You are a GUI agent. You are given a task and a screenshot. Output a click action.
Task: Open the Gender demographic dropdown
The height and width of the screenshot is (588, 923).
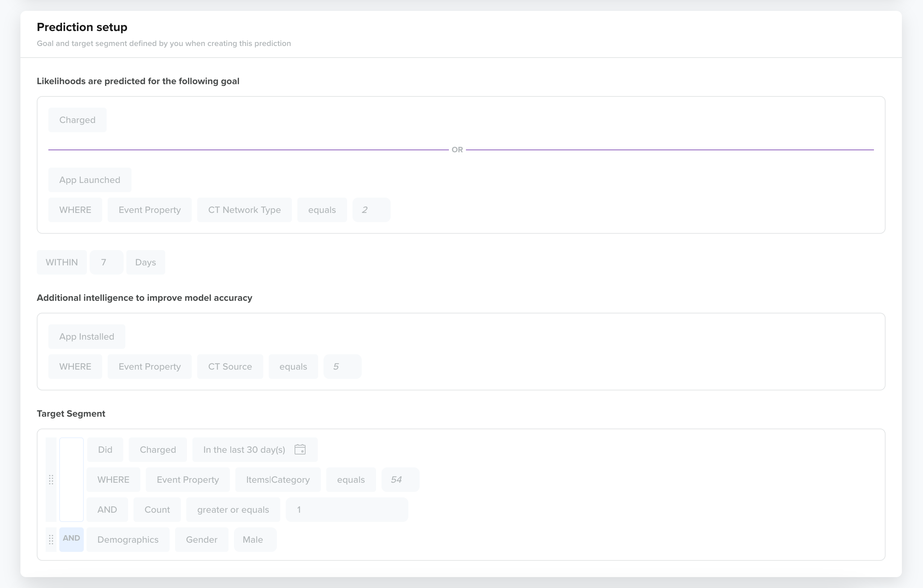tap(201, 539)
